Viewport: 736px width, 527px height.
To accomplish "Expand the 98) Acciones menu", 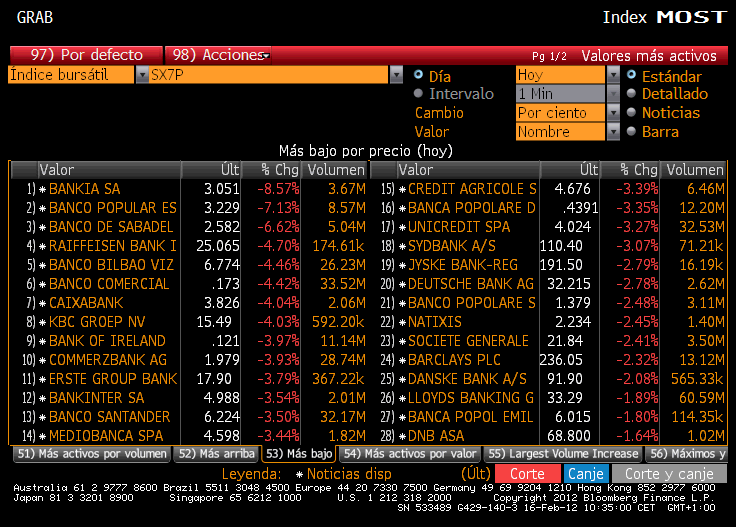I will tap(218, 55).
